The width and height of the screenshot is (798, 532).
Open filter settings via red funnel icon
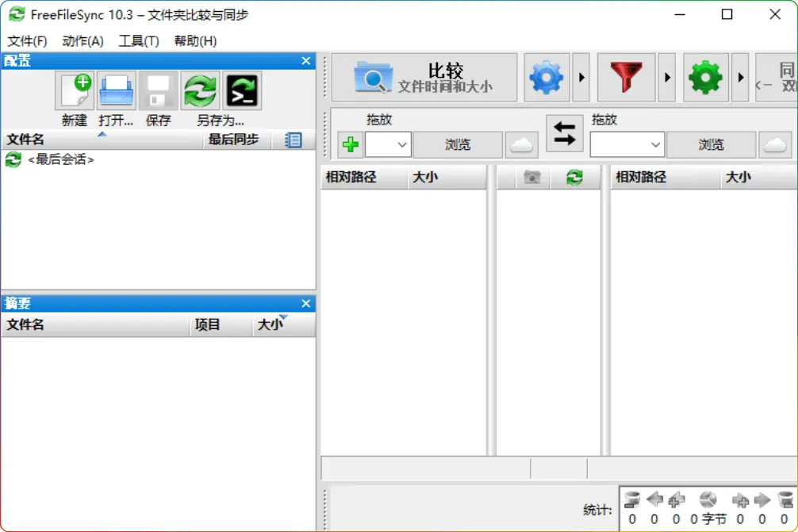[x=626, y=78]
